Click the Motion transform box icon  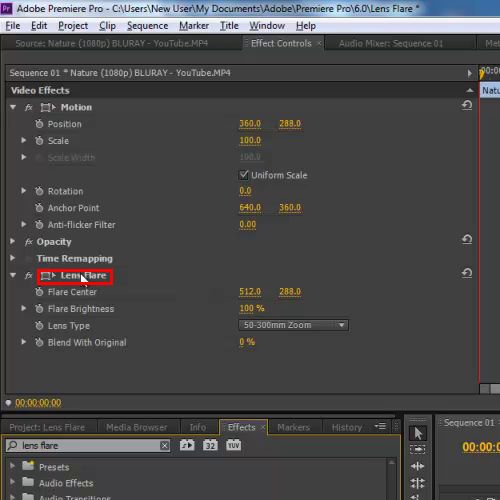48,107
